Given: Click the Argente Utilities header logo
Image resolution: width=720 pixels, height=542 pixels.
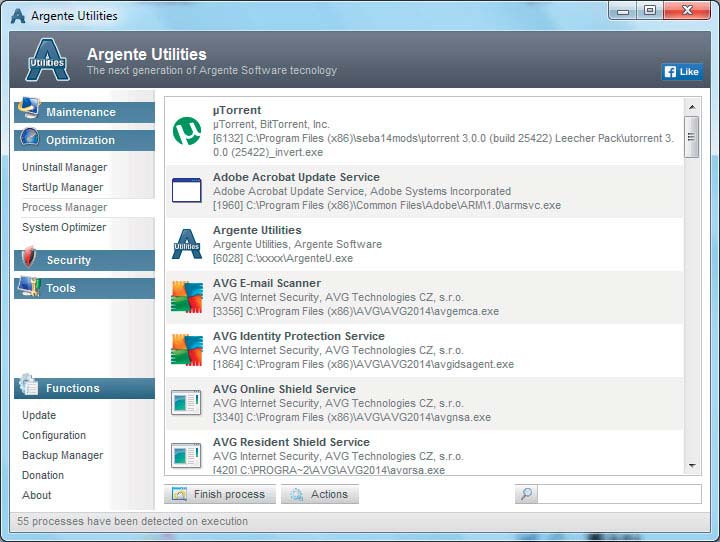Looking at the screenshot, I should pos(47,60).
